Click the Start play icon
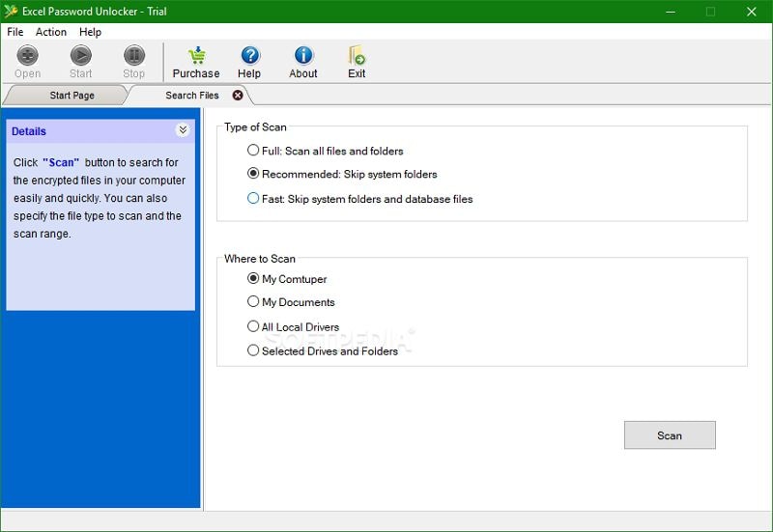 [x=81, y=55]
